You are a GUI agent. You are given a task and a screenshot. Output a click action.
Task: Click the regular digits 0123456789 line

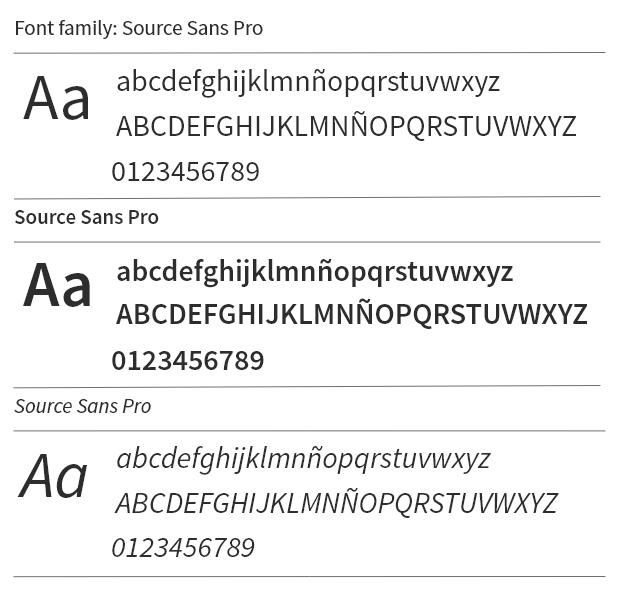coord(186,172)
